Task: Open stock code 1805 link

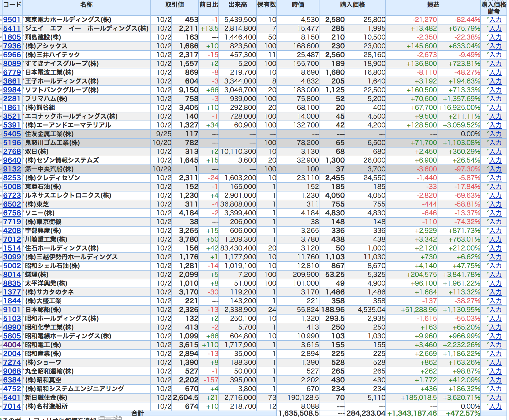Action: coord(12,37)
